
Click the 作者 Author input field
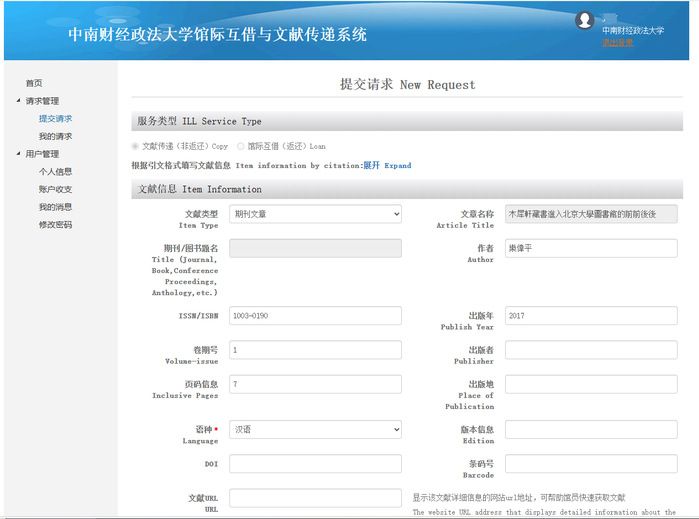click(590, 248)
